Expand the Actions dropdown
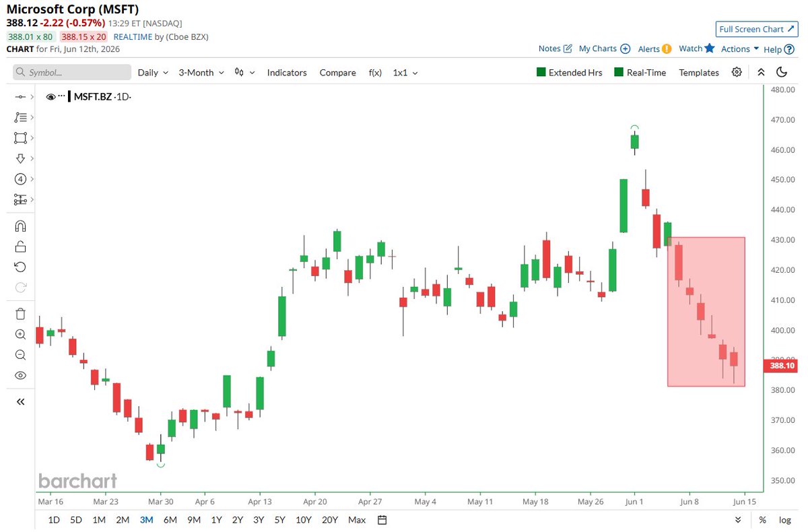The width and height of the screenshot is (808, 532). pos(740,48)
